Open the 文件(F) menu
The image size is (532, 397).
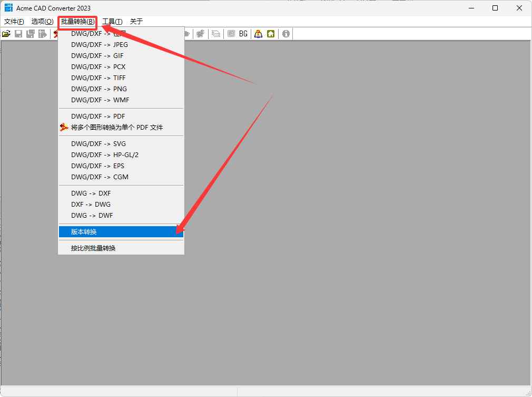coord(14,22)
